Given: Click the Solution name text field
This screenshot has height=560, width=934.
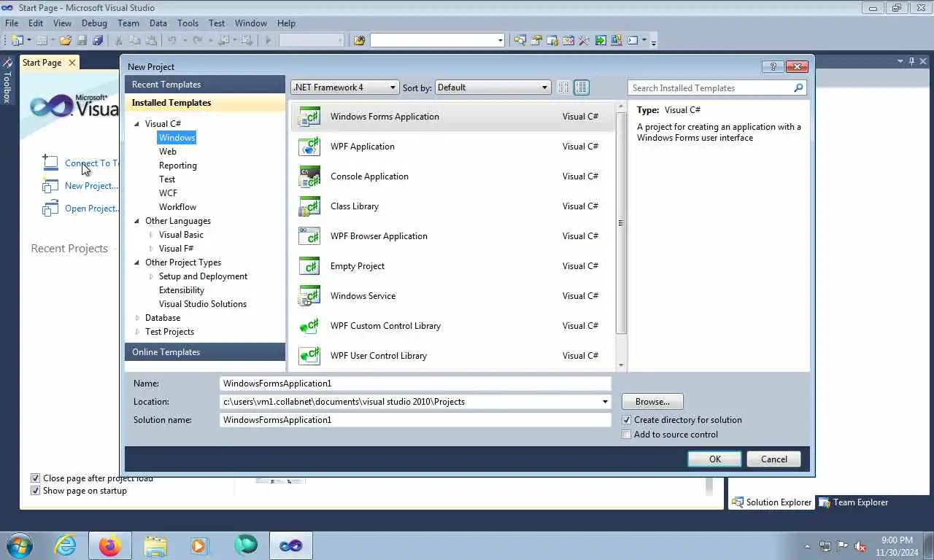Looking at the screenshot, I should (x=415, y=420).
